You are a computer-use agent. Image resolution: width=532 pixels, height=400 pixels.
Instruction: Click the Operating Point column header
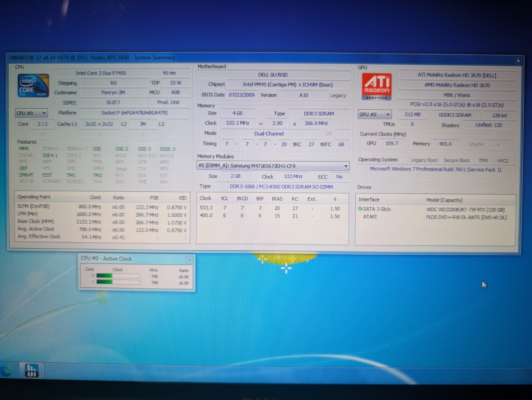(34, 197)
